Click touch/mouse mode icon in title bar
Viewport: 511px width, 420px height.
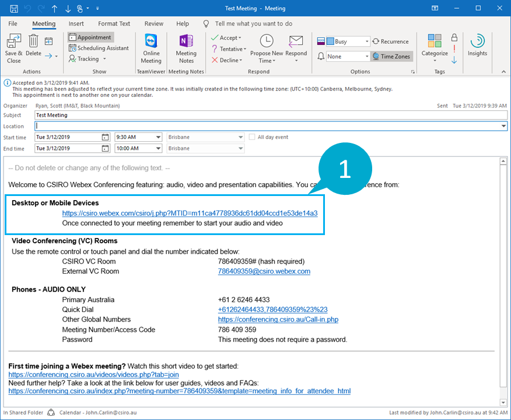pos(80,9)
